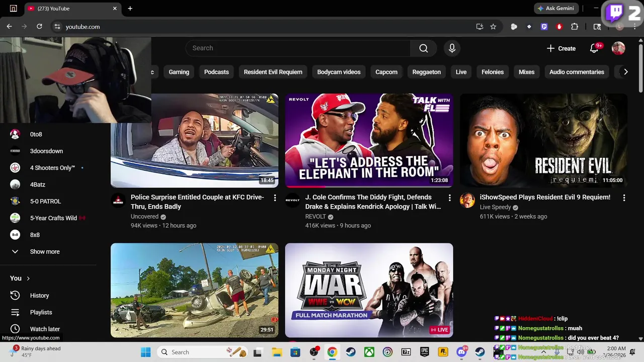The image size is (644, 362).
Task: Open the Windows Start menu
Action: [x=145, y=352]
